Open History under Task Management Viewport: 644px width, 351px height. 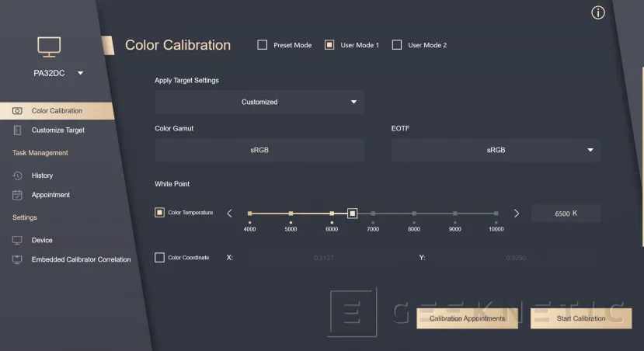pyautogui.click(x=42, y=175)
